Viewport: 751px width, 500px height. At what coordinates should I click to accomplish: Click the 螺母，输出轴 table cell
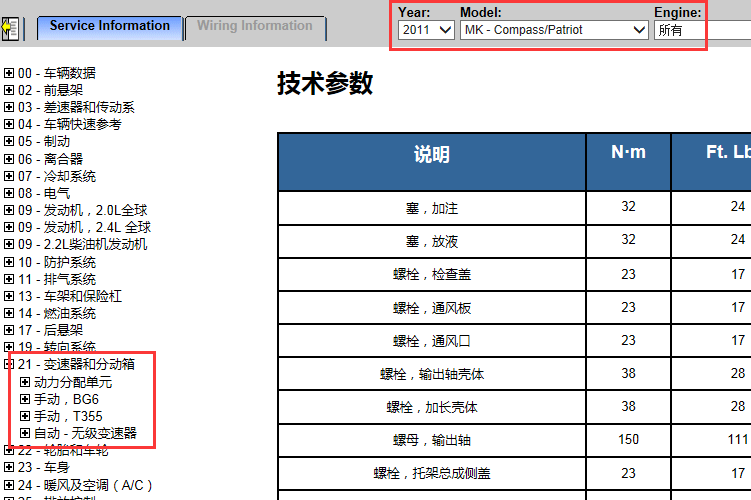coord(432,440)
